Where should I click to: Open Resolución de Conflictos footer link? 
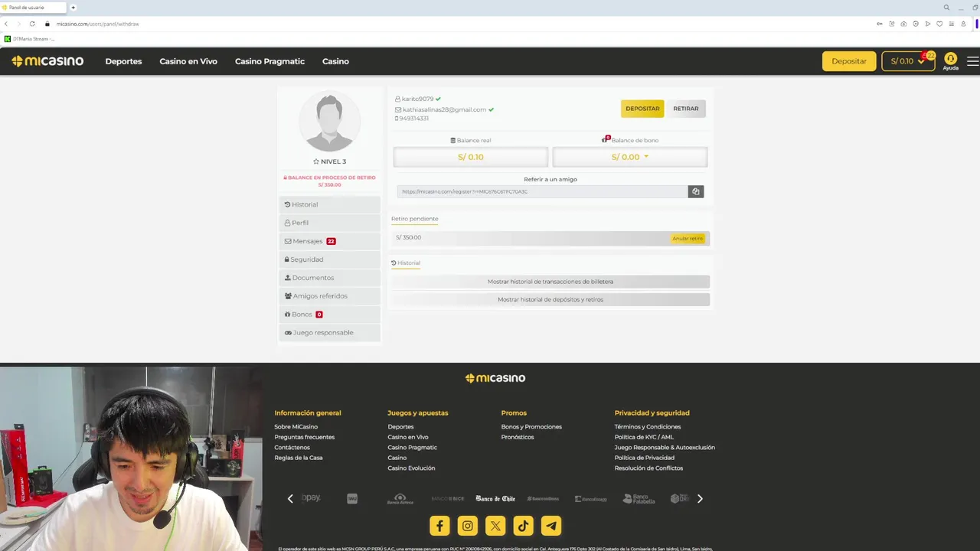point(648,468)
